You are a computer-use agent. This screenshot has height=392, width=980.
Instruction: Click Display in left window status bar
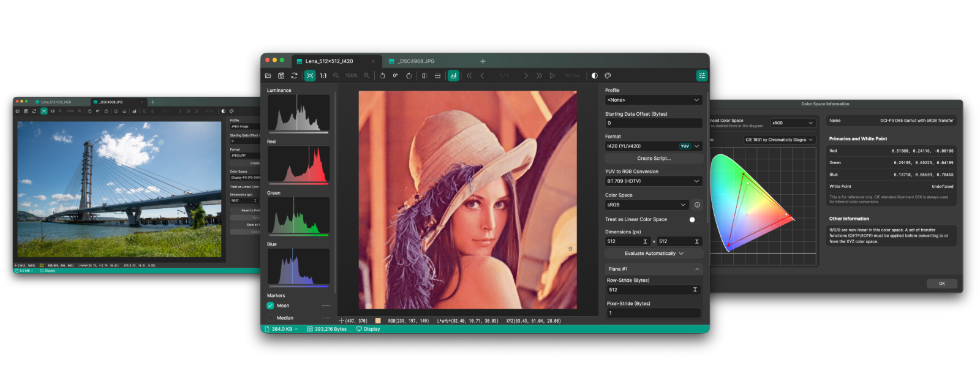48,271
